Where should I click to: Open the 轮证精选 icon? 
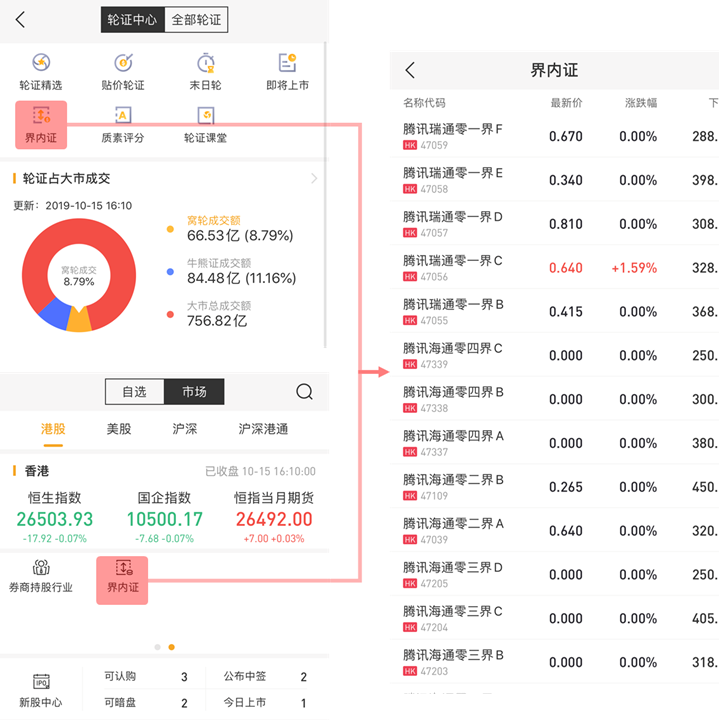41,72
